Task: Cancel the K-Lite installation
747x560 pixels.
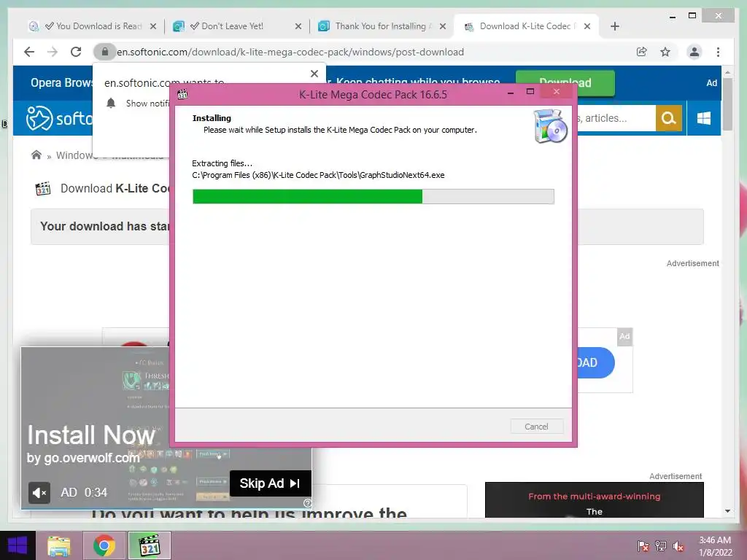Action: [x=536, y=426]
